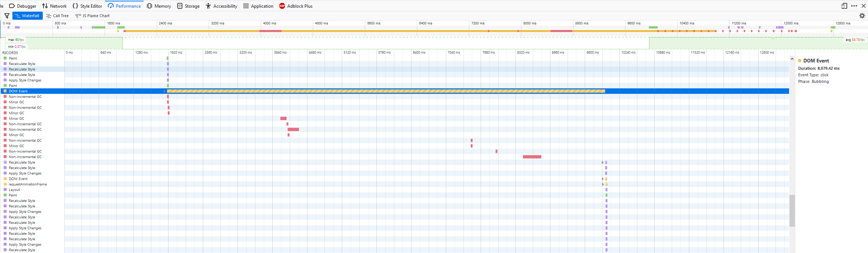Viewport: 868px width, 253px height.
Task: Click the max 60 fps label
Action: pyautogui.click(x=16, y=40)
